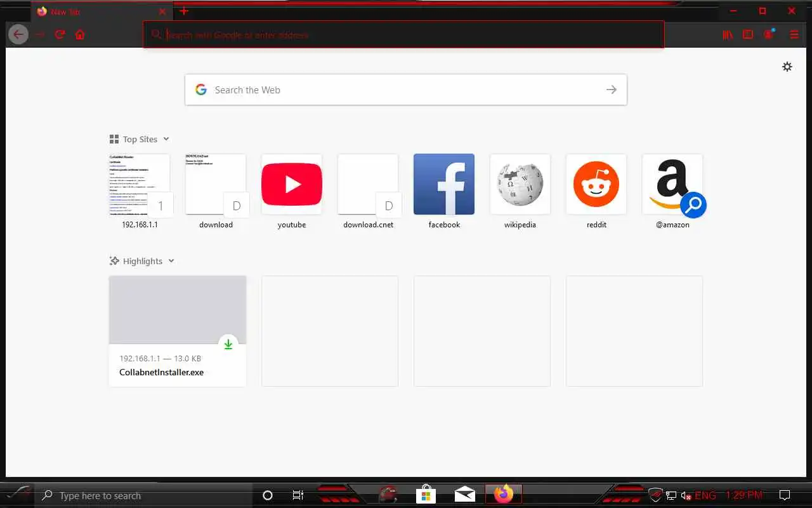Submit web search with arrow button
This screenshot has height=508, width=812.
click(612, 90)
